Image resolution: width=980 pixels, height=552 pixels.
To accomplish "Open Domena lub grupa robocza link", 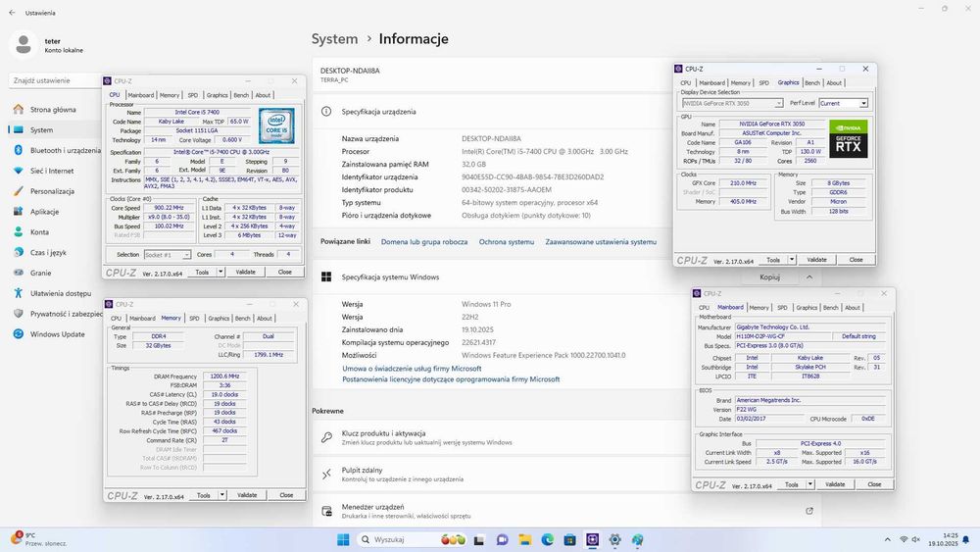I will click(x=424, y=242).
